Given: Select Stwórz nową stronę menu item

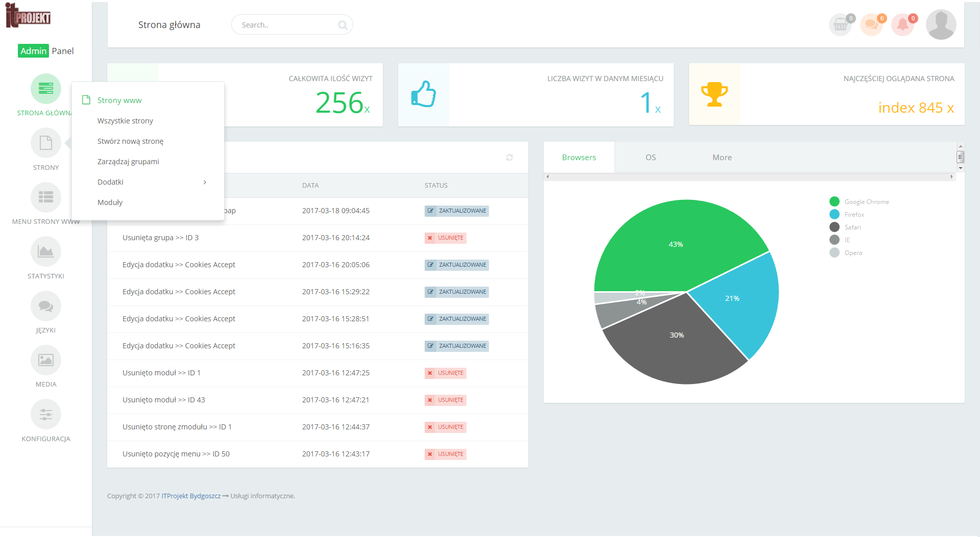Looking at the screenshot, I should click(x=130, y=141).
